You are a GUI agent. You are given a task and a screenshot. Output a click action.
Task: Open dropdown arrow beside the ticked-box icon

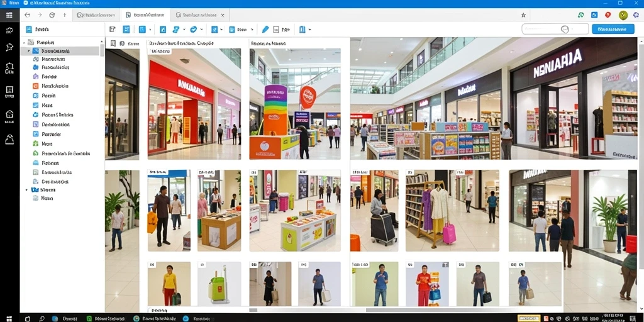coord(221,30)
